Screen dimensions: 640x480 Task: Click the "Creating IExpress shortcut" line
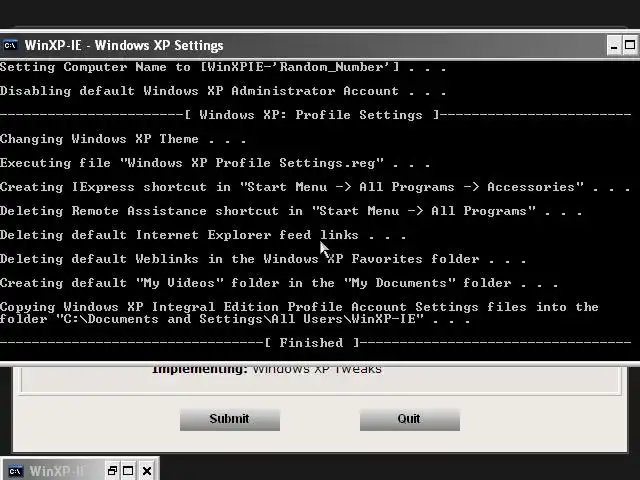coord(315,187)
